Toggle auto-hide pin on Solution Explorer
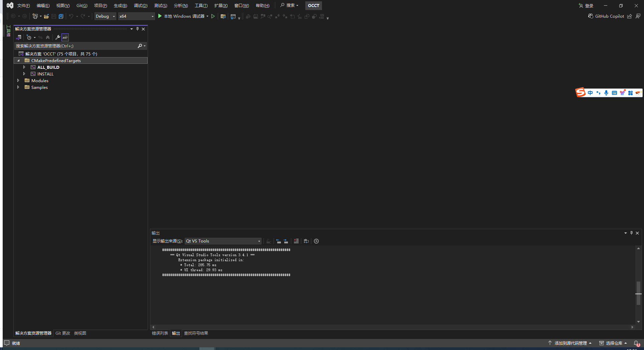The image size is (644, 350). coord(137,29)
